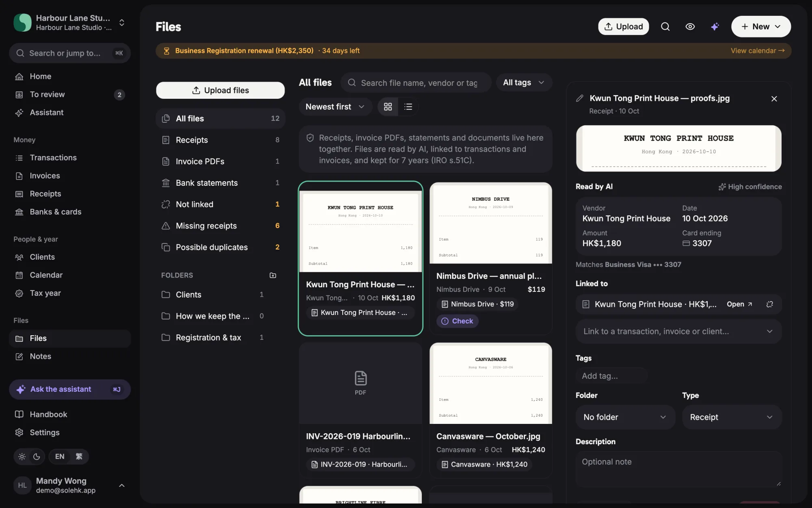Viewport: 812px width, 508px height.
Task: Open the How we keep the... folder
Action: coord(213,316)
